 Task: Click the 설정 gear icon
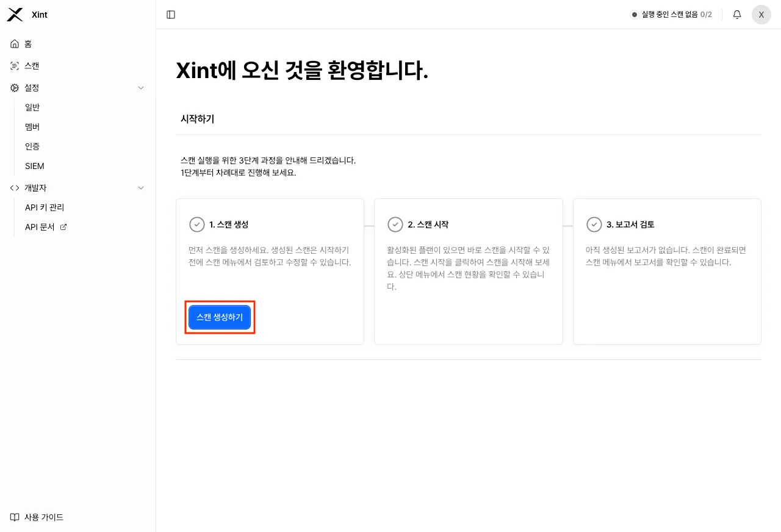coord(13,87)
